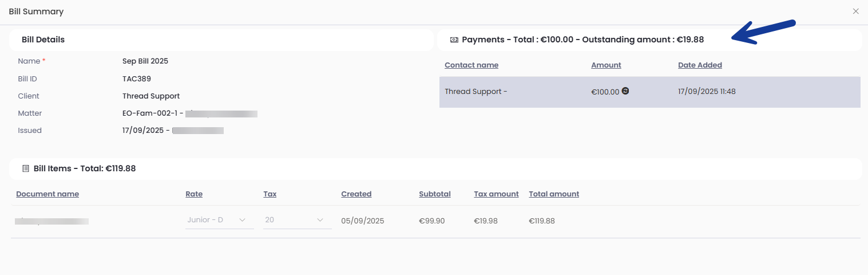Click the Tax amount column header

(x=496, y=194)
